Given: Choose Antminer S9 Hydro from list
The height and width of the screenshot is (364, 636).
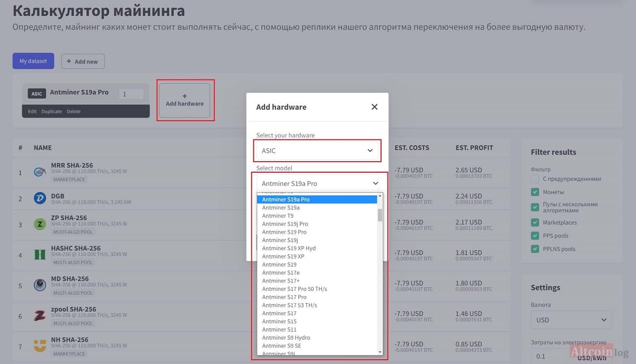Looking at the screenshot, I should [x=316, y=338].
